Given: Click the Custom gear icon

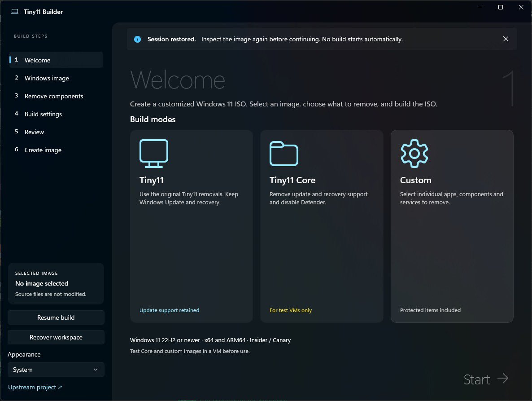Looking at the screenshot, I should tap(414, 154).
